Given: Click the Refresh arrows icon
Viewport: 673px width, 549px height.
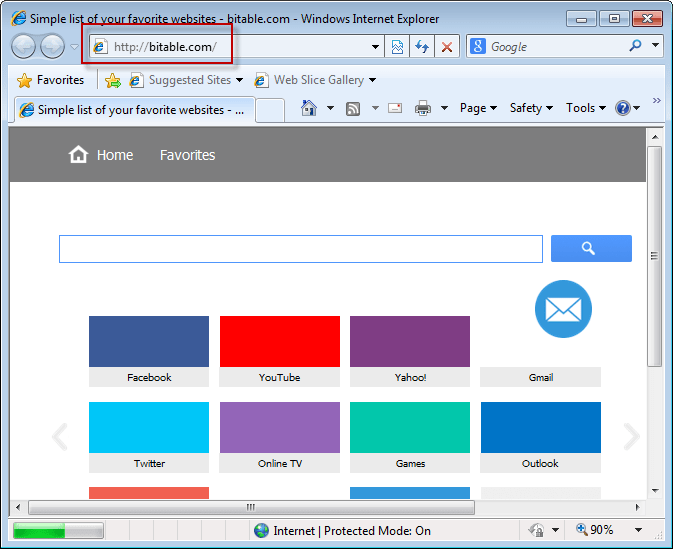Looking at the screenshot, I should coord(422,47).
